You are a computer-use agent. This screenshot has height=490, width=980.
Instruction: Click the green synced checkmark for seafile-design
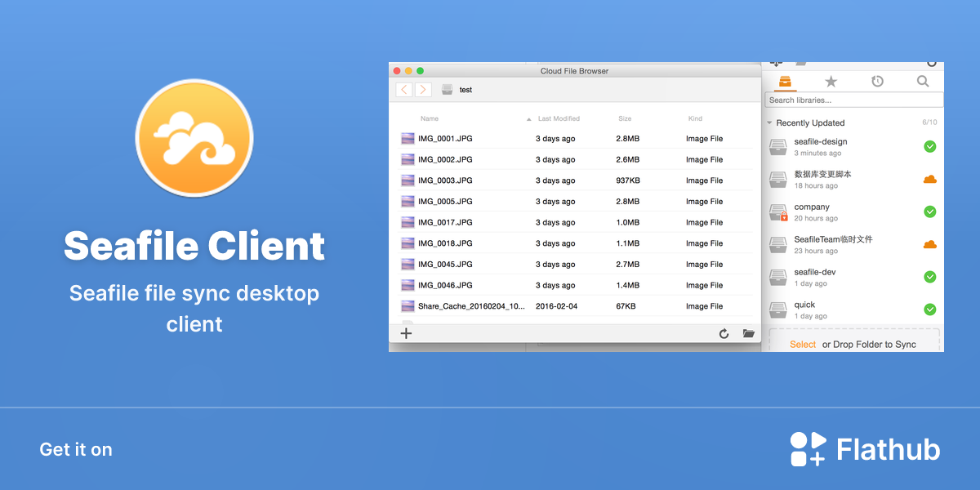(929, 147)
